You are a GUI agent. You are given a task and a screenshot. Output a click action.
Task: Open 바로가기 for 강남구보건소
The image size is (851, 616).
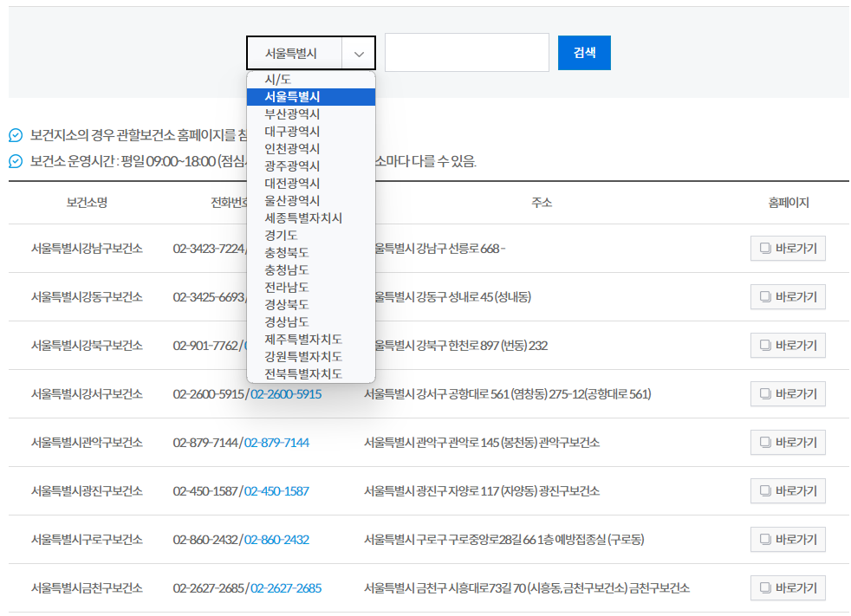coord(788,248)
